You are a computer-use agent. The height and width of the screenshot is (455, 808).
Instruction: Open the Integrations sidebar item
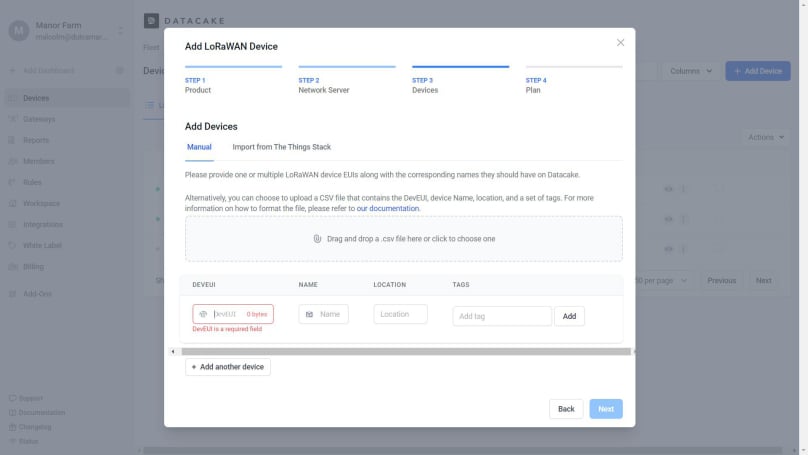click(42, 224)
